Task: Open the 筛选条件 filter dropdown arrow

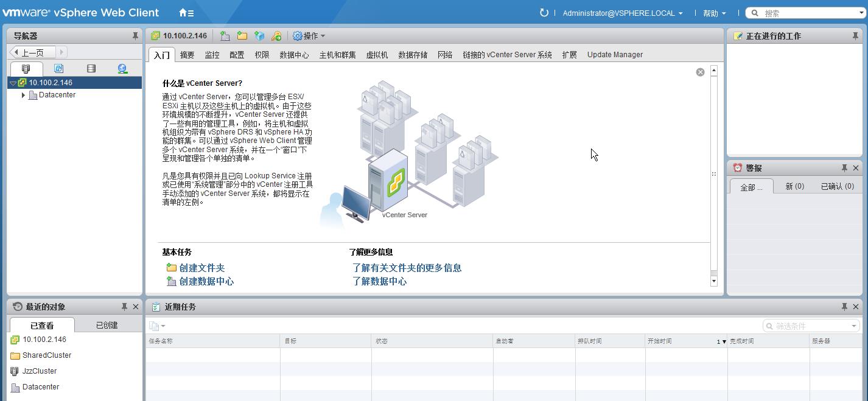Action: pyautogui.click(x=854, y=326)
